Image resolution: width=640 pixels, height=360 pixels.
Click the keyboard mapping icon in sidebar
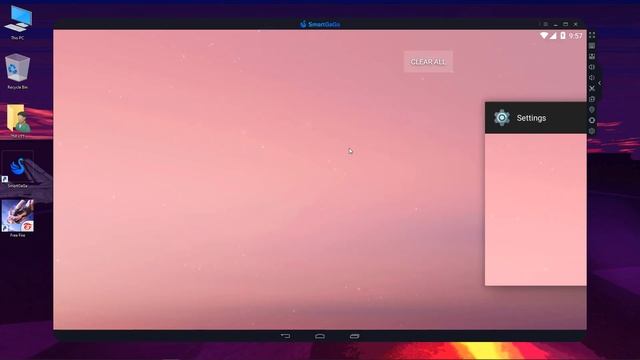(x=592, y=46)
